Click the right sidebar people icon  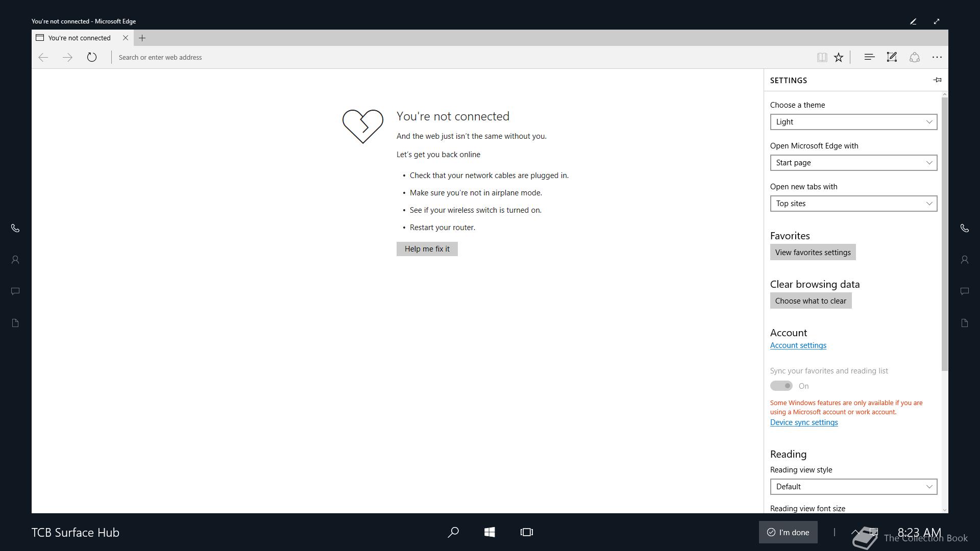pos(965,260)
